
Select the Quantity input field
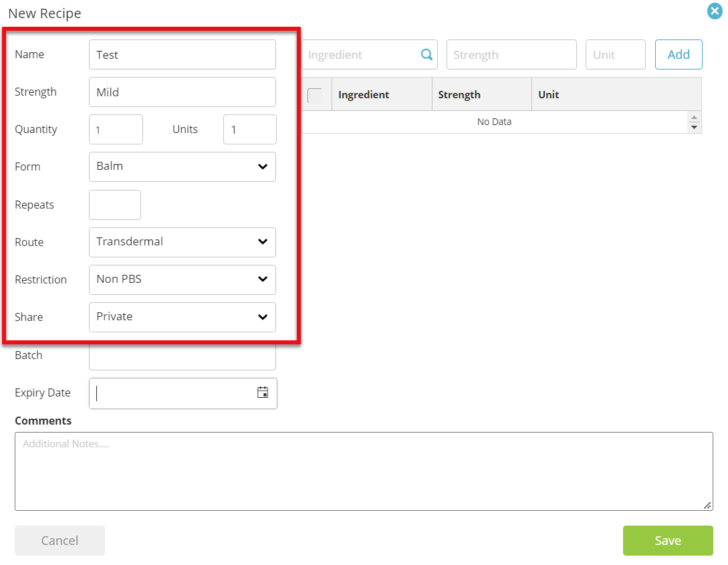[116, 129]
